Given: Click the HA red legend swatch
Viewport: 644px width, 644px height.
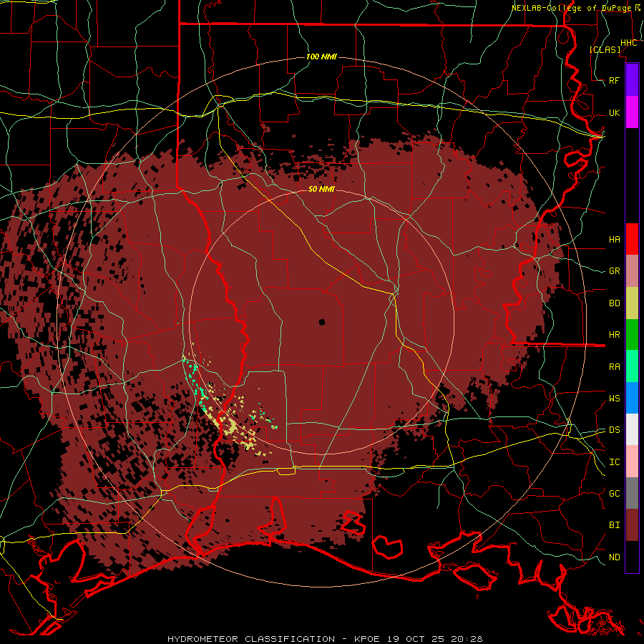Looking at the screenshot, I should pos(632,239).
